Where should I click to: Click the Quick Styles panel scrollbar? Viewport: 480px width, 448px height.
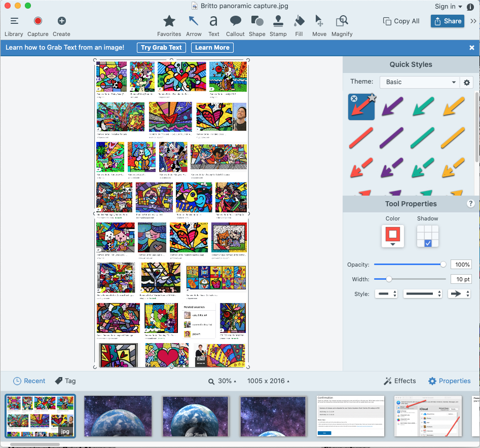pyautogui.click(x=477, y=127)
